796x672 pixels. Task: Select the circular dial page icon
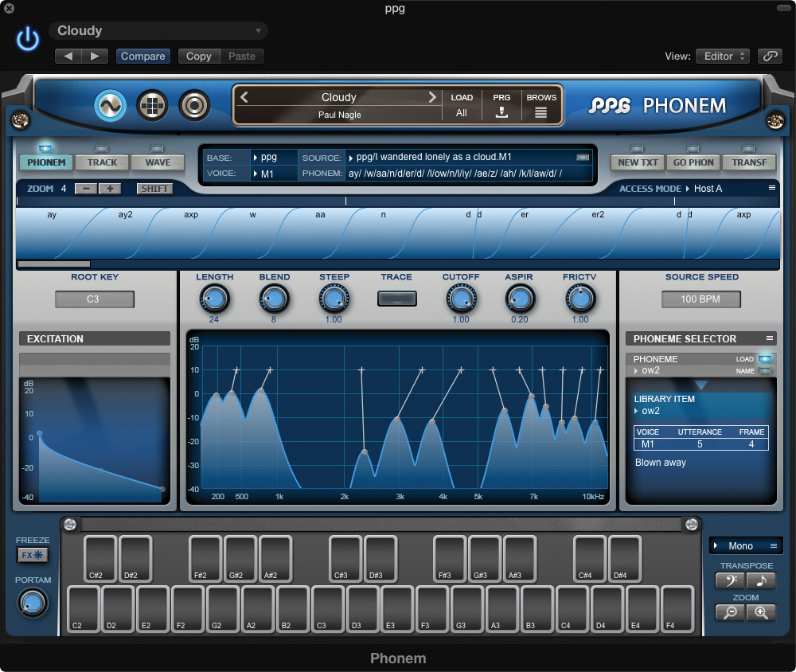193,105
